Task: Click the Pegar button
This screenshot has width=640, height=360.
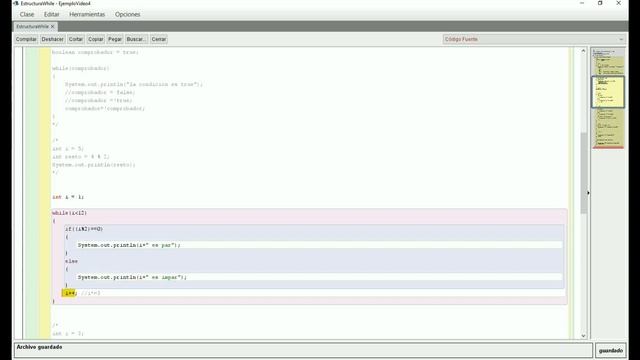Action: click(x=115, y=39)
